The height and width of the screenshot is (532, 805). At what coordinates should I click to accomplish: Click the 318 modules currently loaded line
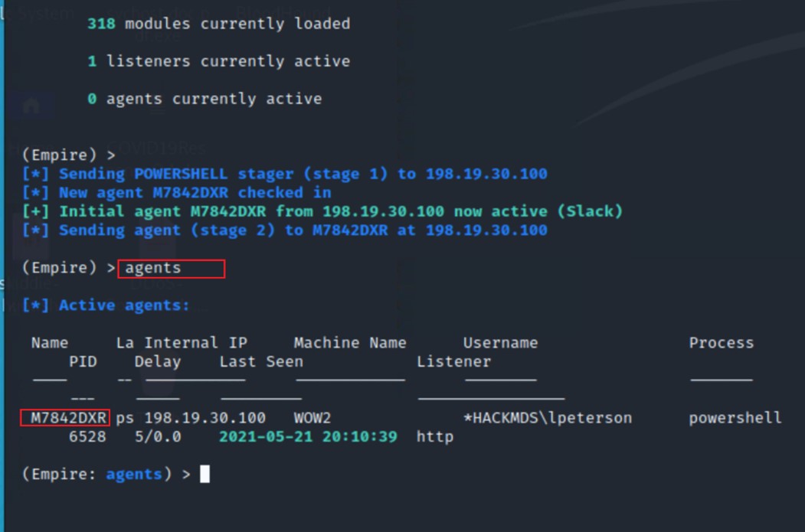click(x=219, y=24)
